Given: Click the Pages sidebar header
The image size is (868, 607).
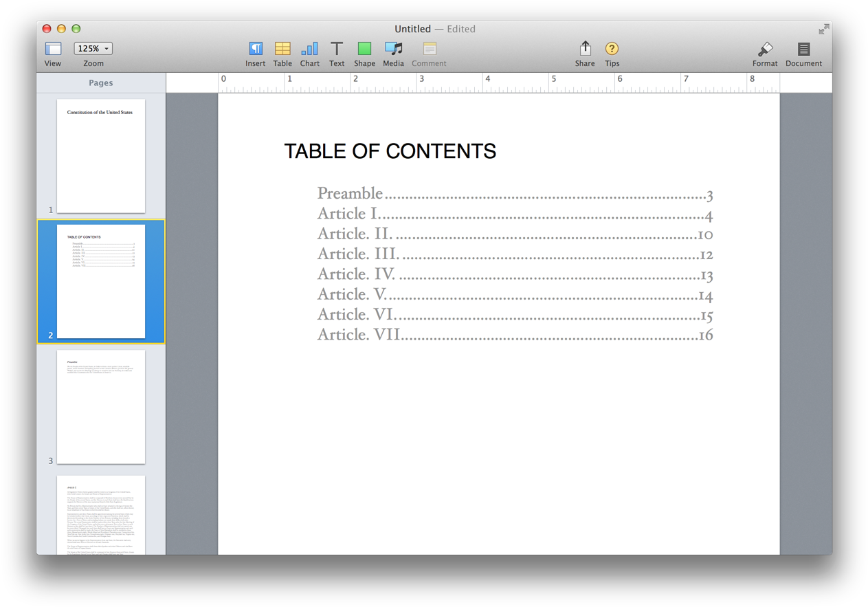Looking at the screenshot, I should 100,82.
